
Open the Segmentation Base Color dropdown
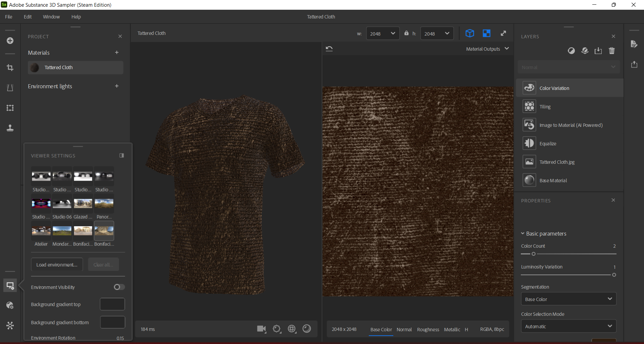click(x=568, y=299)
